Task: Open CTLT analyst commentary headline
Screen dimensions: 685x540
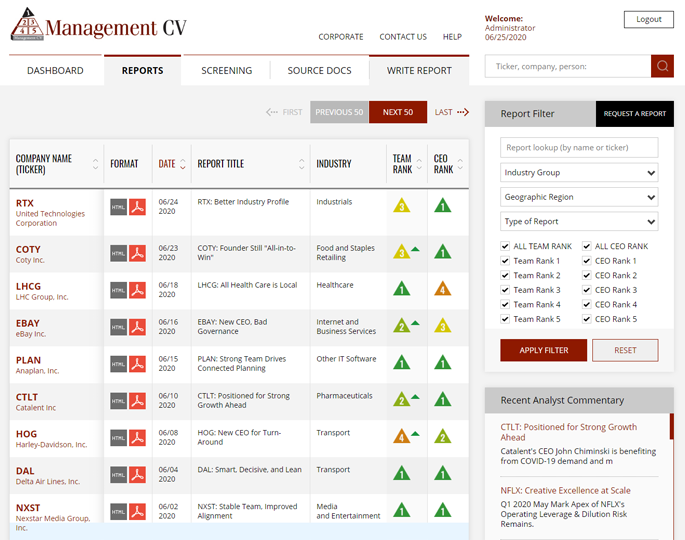Action: (x=568, y=432)
